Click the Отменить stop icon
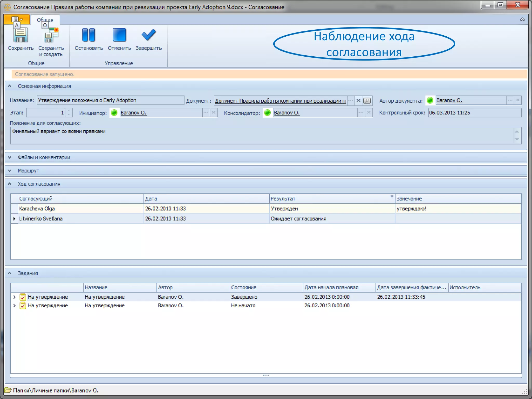532x399 pixels. 119,35
